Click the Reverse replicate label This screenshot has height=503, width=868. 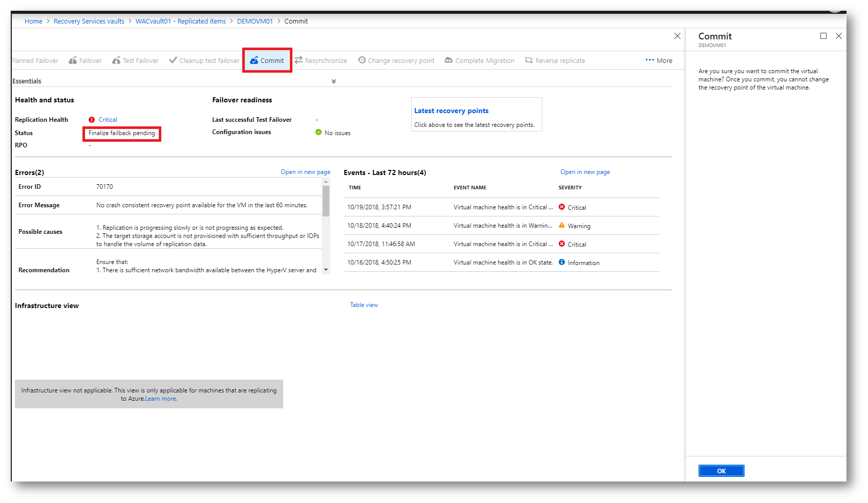tap(560, 60)
